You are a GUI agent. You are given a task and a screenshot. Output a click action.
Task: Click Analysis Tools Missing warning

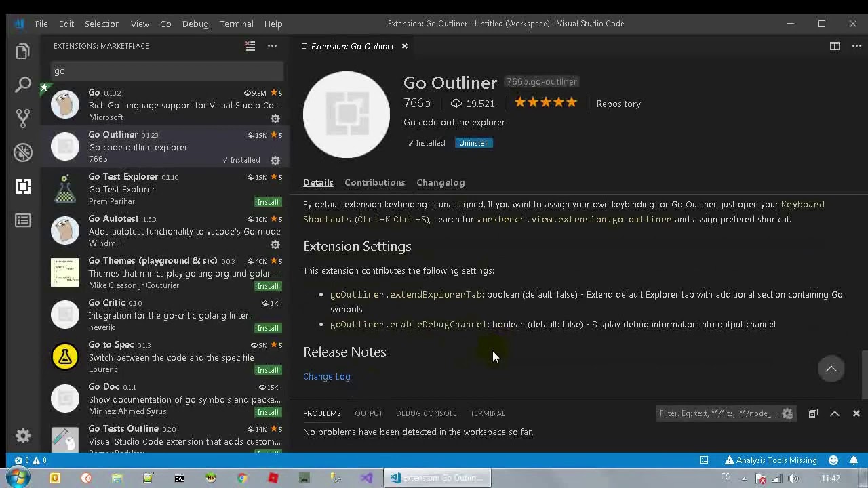(x=770, y=460)
